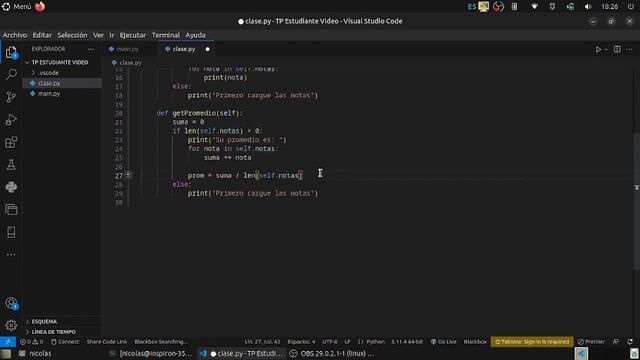Open the Ejecutar menu
Screen dimensions: 640x360
coord(133,35)
